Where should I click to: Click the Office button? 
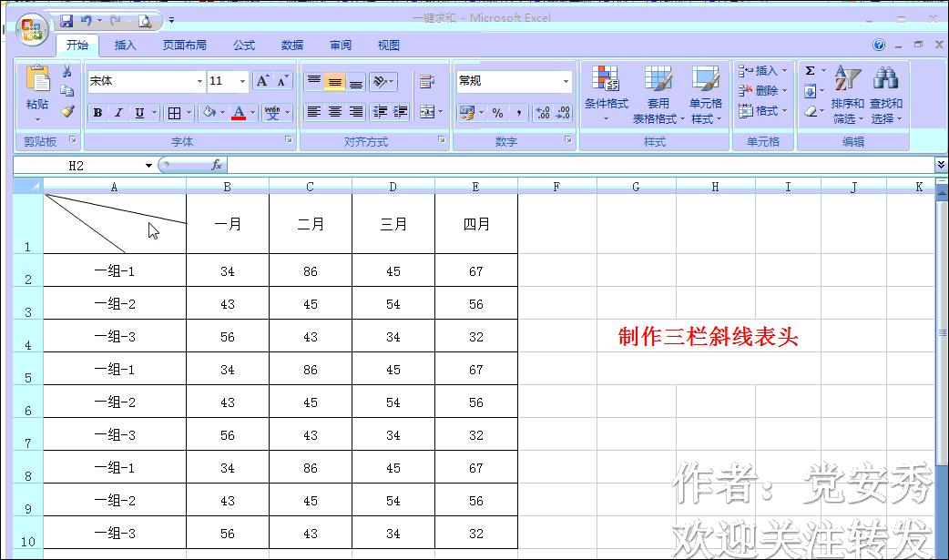pyautogui.click(x=32, y=29)
